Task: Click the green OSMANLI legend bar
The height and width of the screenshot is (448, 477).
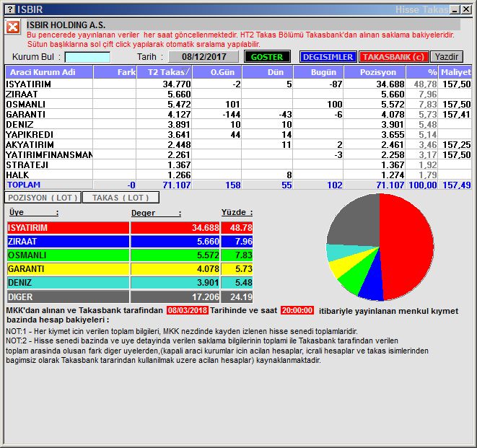Action: [x=68, y=255]
